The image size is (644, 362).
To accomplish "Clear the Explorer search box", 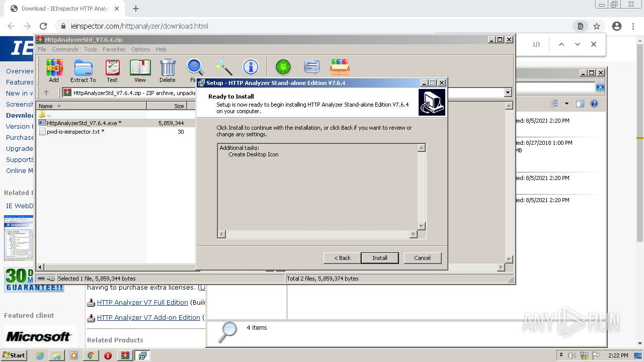I will pos(600,87).
